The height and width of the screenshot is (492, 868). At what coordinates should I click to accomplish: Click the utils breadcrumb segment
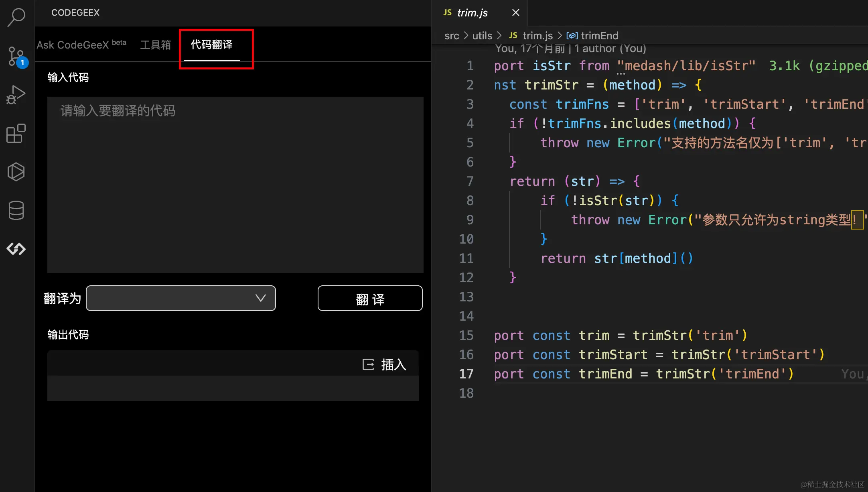[482, 36]
